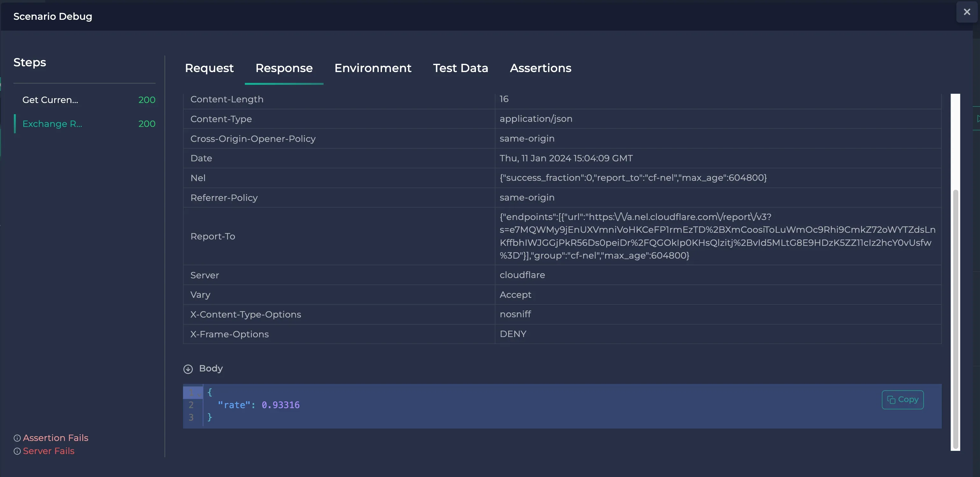Click the circled down-arrow next to Body
The width and height of the screenshot is (980, 477).
click(x=188, y=369)
